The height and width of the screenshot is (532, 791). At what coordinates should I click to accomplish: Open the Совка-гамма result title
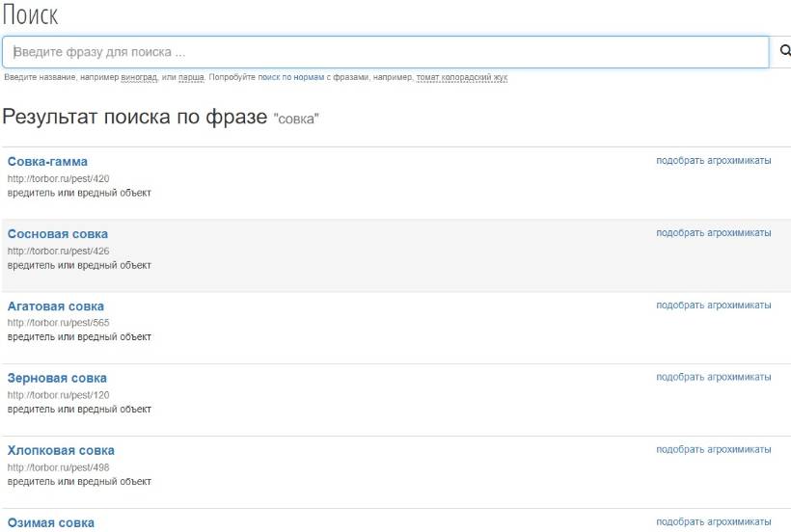pos(47,161)
